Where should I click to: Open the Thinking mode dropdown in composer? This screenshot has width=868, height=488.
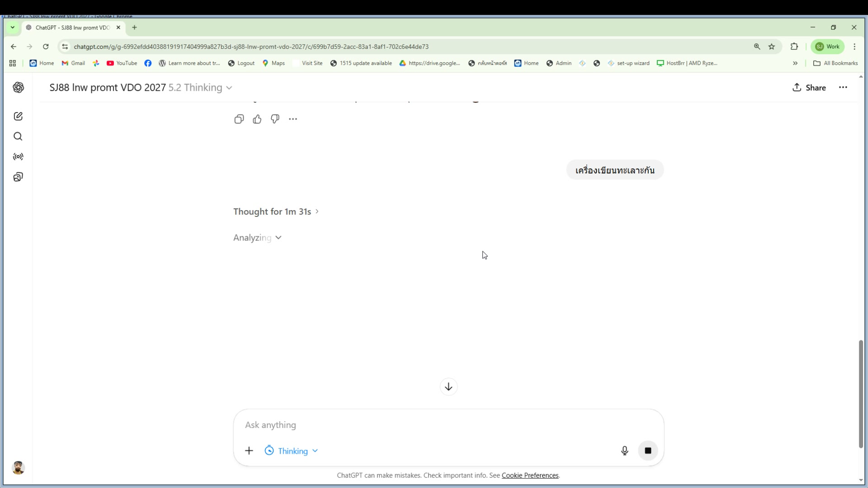(x=292, y=451)
